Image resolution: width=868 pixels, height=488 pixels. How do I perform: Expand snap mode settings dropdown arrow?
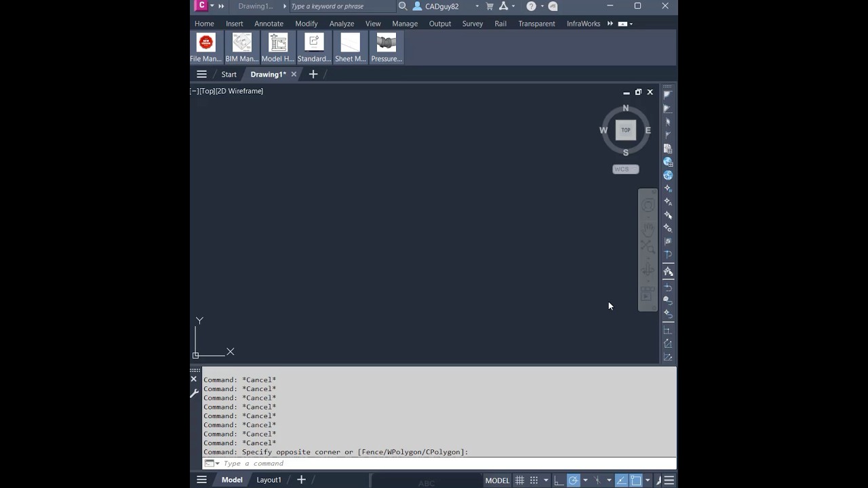point(546,480)
